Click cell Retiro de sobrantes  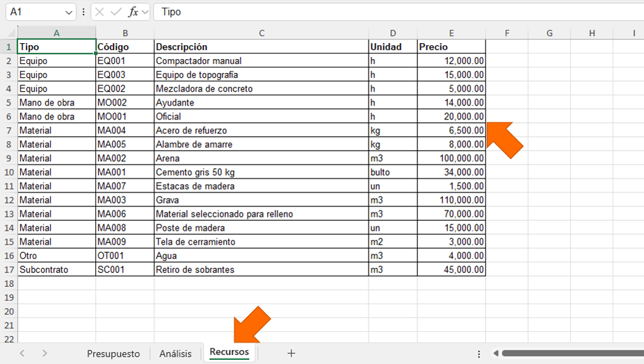pos(261,270)
